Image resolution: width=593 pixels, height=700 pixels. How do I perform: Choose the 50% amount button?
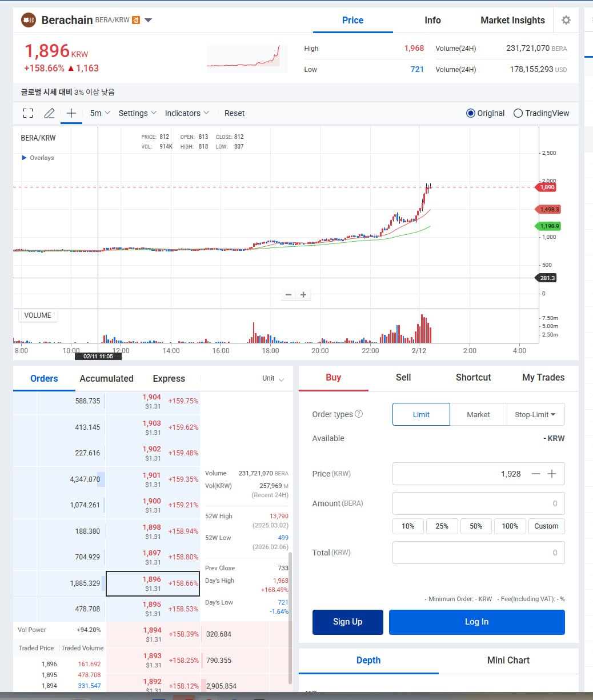(476, 526)
